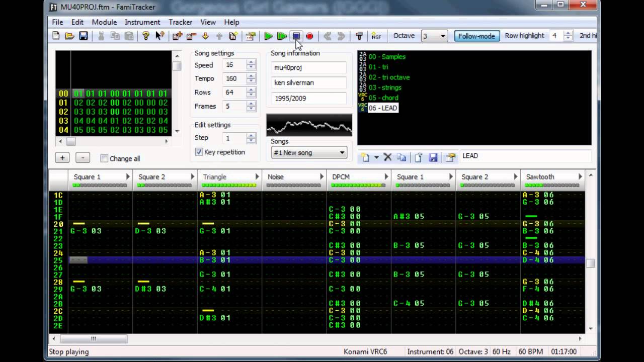Remove the selected instrument with the X
The image size is (644, 362).
[387, 157]
